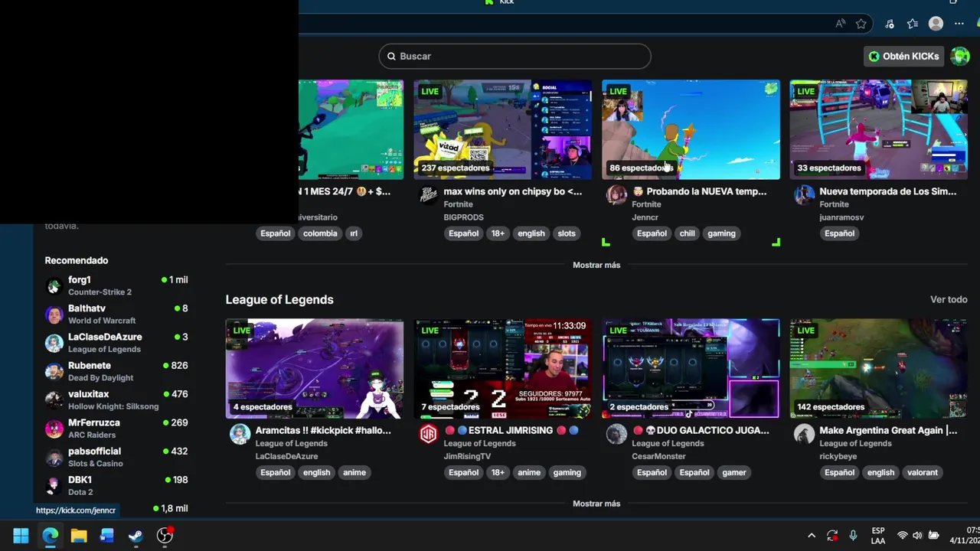Open recommended channel Balthatv
Screen dimensions: 980x551
point(116,314)
